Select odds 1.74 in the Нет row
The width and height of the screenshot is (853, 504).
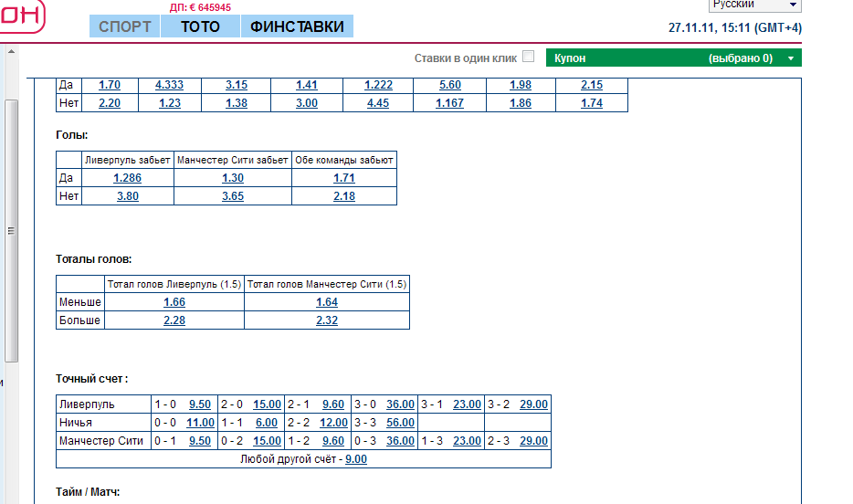[592, 103]
